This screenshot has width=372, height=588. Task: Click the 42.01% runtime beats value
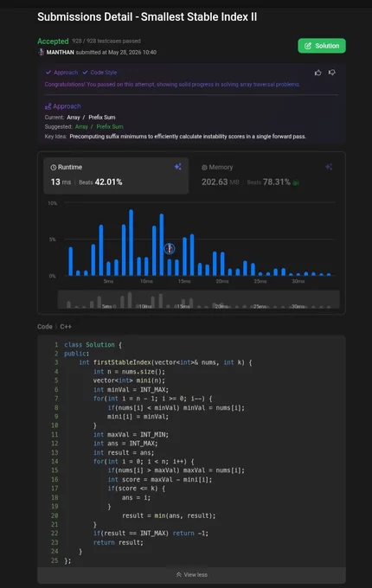[108, 182]
